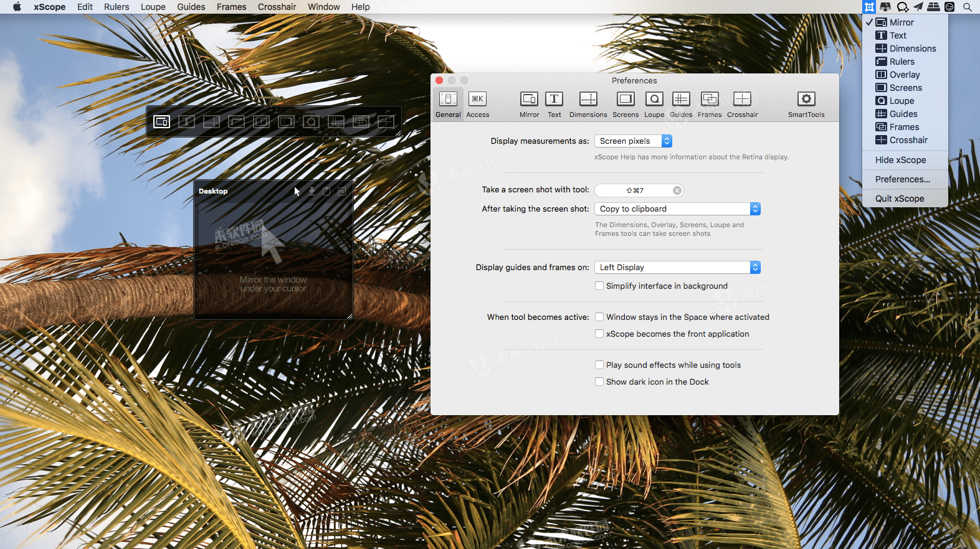Choose Guides in the status menu
The image size is (980, 549).
pyautogui.click(x=905, y=114)
